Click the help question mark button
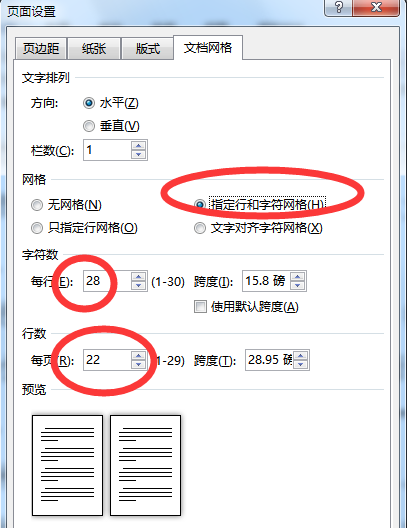The width and height of the screenshot is (407, 528). click(338, 7)
